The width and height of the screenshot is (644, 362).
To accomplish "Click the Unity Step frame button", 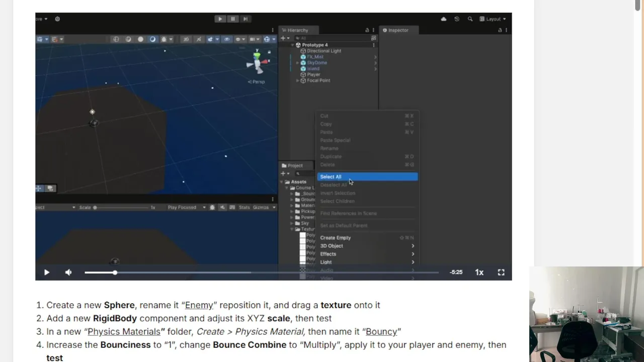I will (245, 19).
